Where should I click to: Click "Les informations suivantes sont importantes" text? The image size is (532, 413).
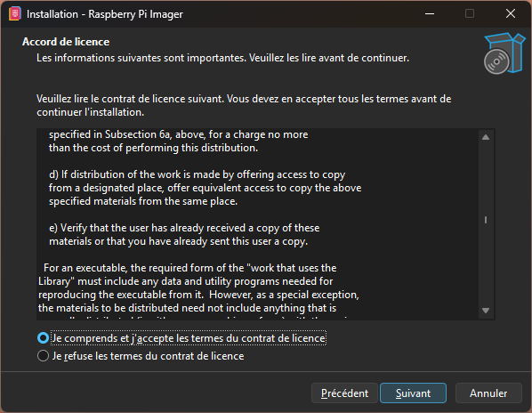click(222, 58)
